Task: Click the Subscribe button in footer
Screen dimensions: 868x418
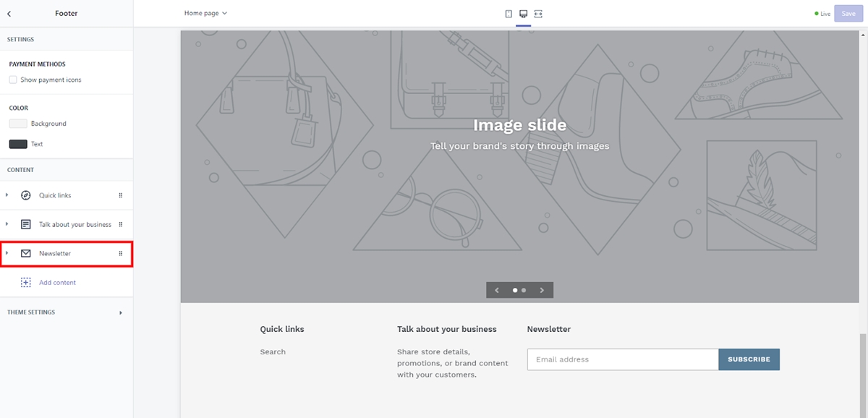Action: [749, 359]
